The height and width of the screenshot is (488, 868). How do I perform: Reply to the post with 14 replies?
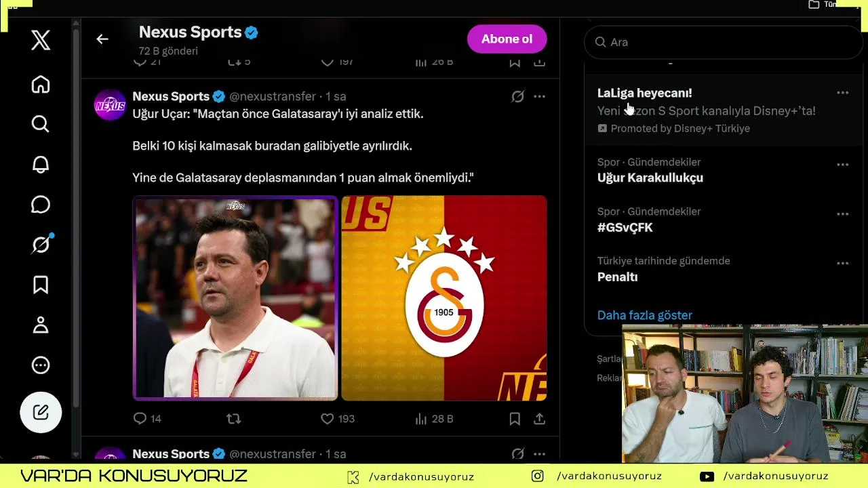(147, 419)
